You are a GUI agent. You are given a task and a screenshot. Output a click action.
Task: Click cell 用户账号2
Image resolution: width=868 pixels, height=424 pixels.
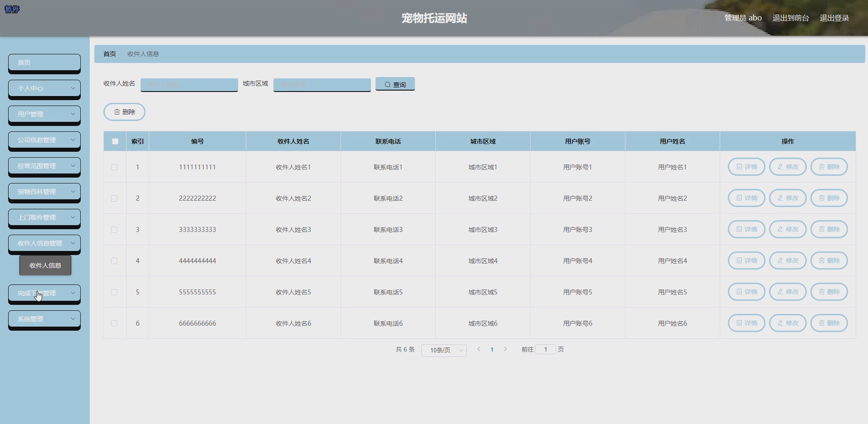pyautogui.click(x=578, y=198)
